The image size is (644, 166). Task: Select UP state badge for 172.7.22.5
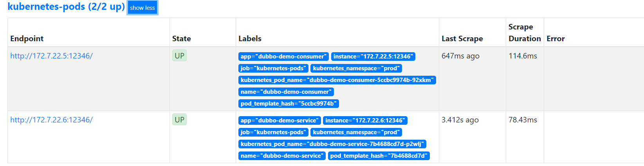(179, 56)
